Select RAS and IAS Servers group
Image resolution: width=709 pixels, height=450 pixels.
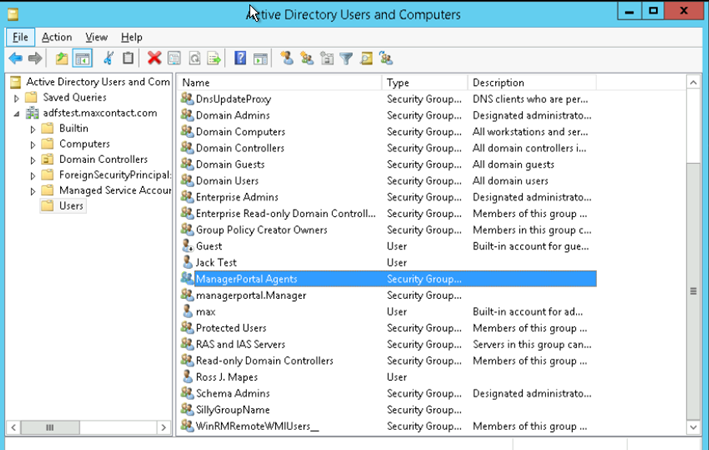388,344
